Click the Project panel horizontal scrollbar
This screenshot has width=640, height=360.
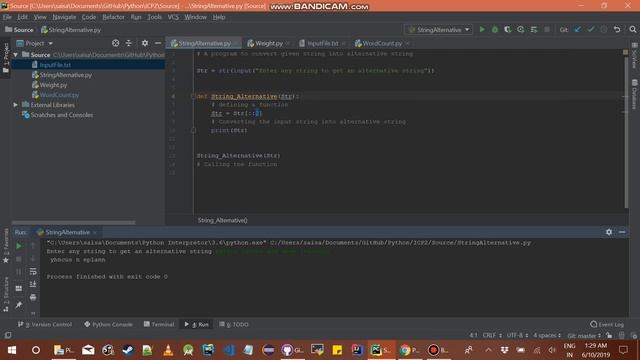(x=74, y=222)
